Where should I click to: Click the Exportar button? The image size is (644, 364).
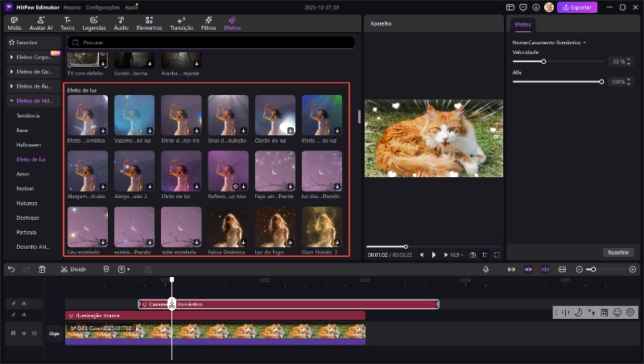pyautogui.click(x=577, y=7)
